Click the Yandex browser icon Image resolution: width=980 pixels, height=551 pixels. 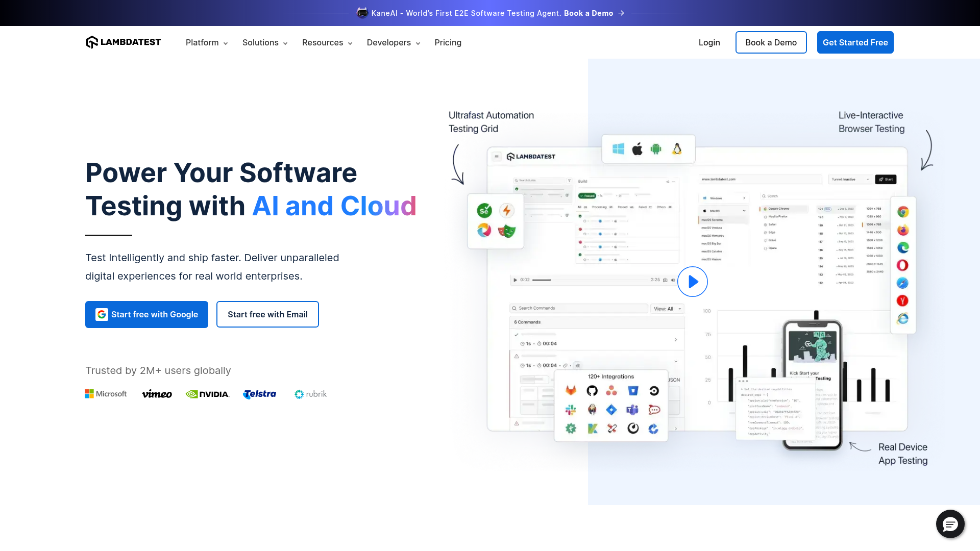coord(903,301)
